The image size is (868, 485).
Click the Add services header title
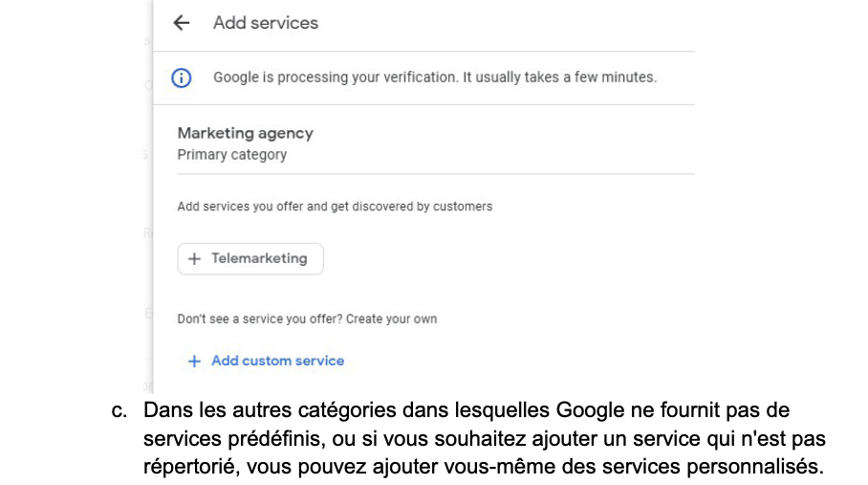pos(266,23)
